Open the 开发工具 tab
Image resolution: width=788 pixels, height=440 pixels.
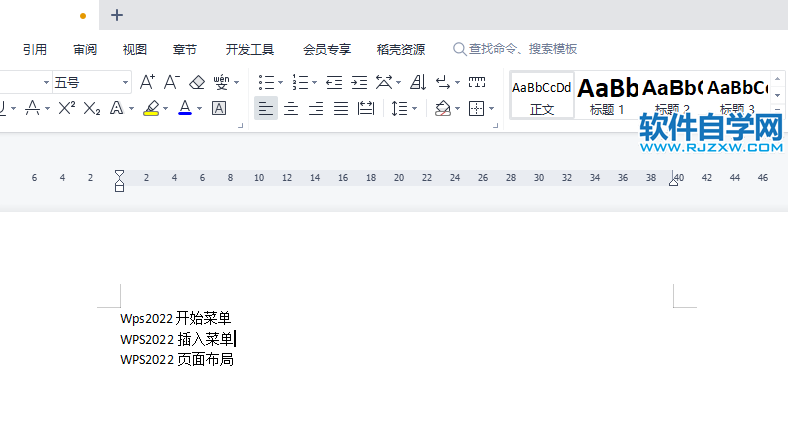[x=250, y=49]
